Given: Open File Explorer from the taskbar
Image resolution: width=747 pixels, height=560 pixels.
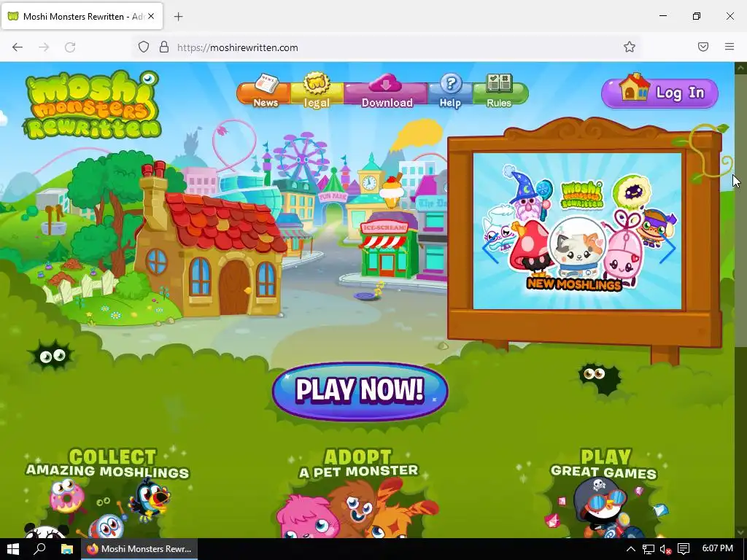Looking at the screenshot, I should (66, 549).
